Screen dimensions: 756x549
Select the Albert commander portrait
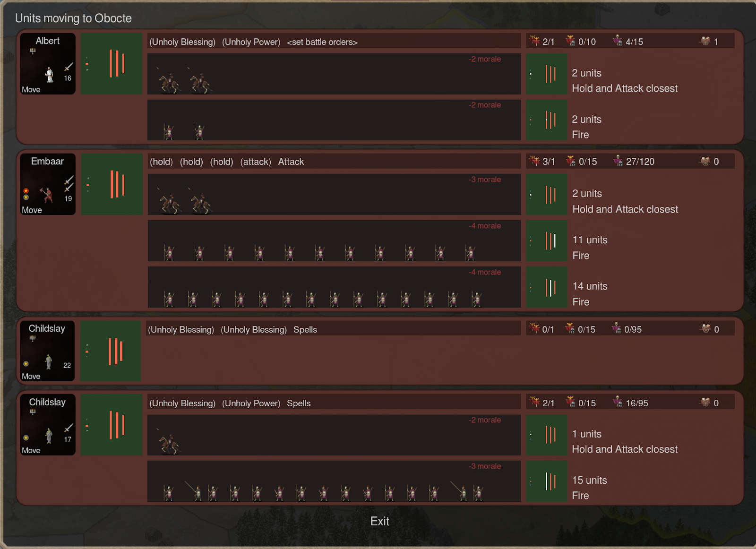[x=47, y=63]
